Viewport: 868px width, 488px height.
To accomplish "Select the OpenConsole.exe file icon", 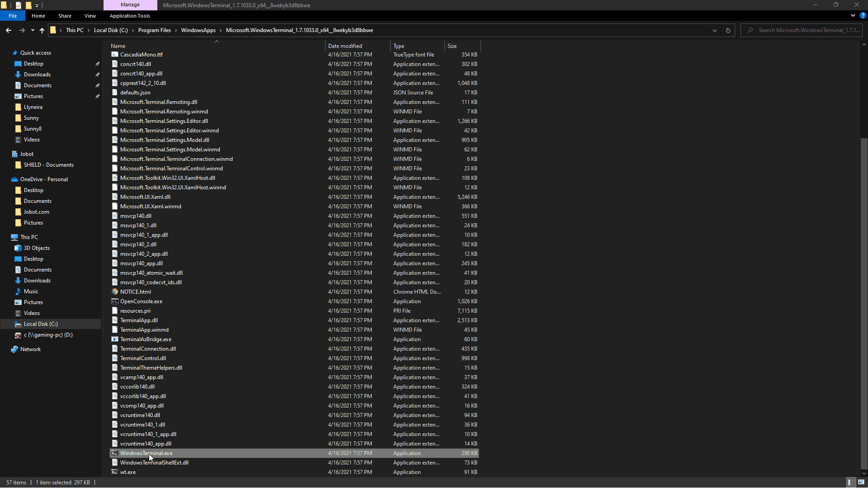I will pos(115,301).
